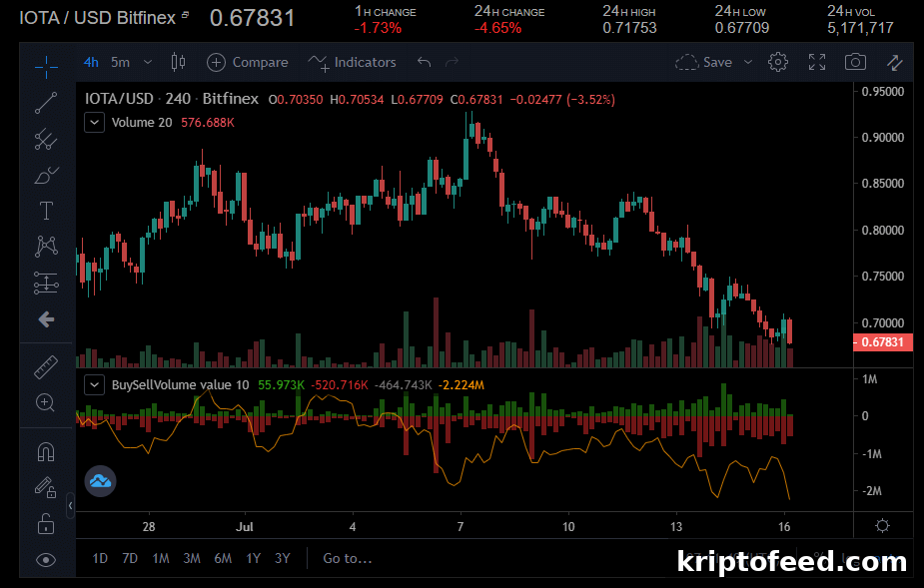Click the 24H LOW value 0.67709
Image resolution: width=924 pixels, height=588 pixels.
click(x=742, y=28)
